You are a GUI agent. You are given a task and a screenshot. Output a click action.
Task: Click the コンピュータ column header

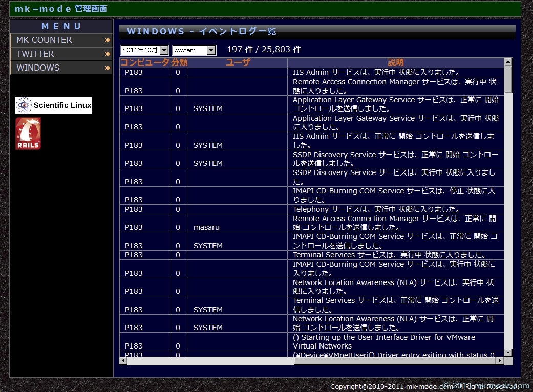144,62
